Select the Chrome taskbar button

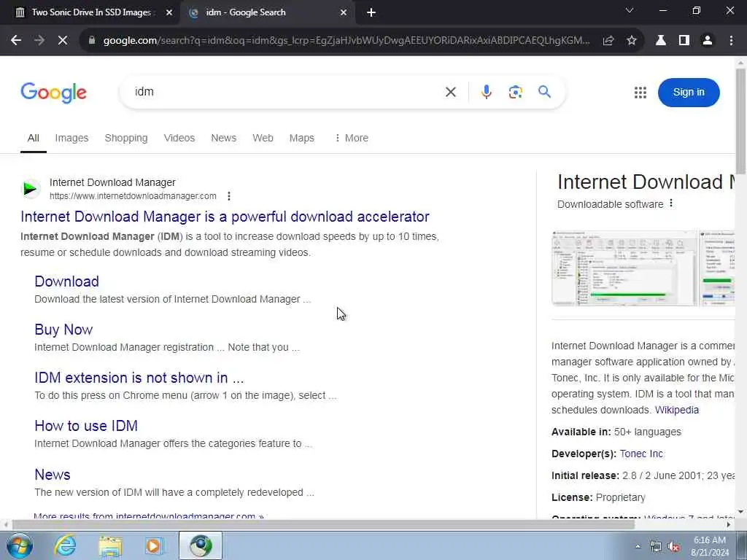[x=201, y=545]
